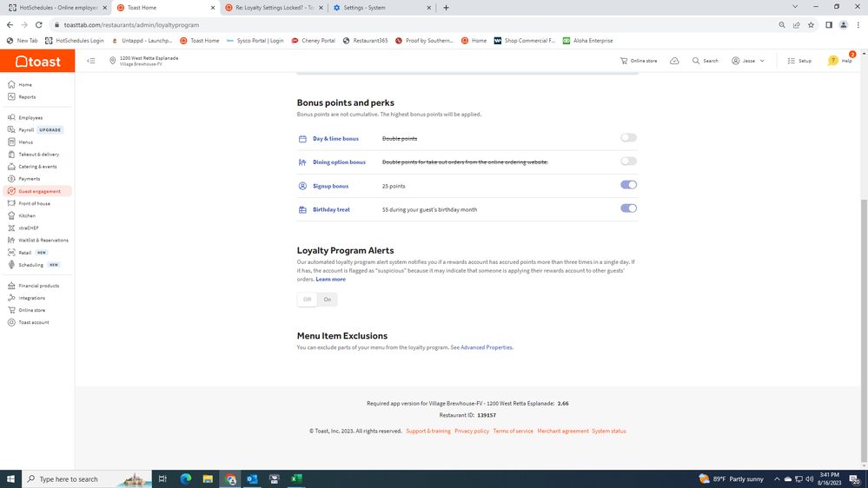The image size is (868, 488).
Task: Open the Help icon with notifications
Action: (833, 61)
